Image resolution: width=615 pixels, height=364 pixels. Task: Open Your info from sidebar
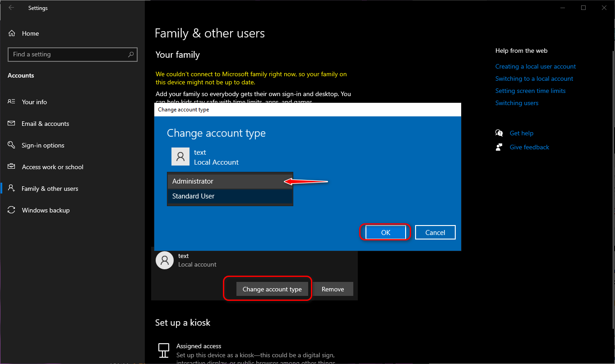point(34,102)
